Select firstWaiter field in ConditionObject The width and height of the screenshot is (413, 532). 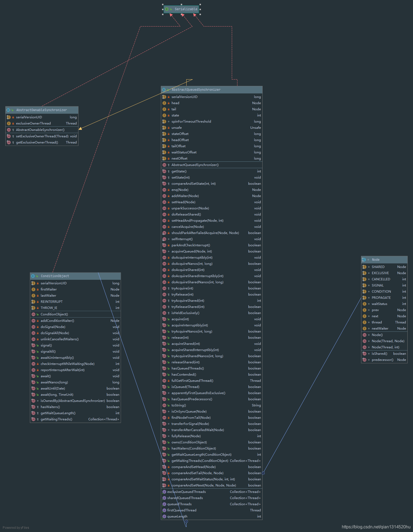point(75,289)
